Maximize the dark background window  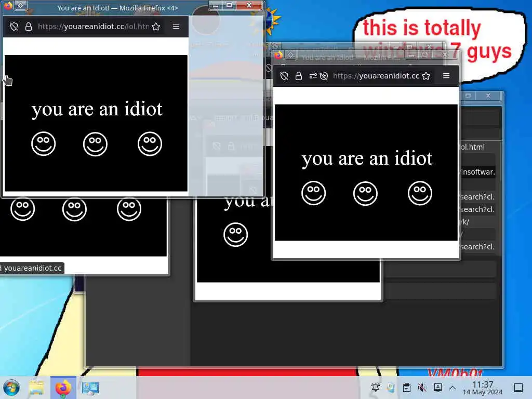[468, 96]
